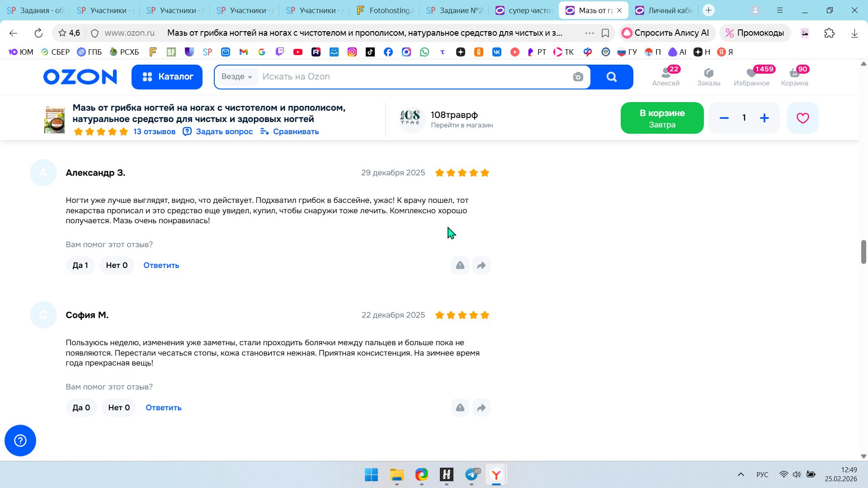Vote Да on Александр З.'s review
The width and height of the screenshot is (868, 488).
coord(80,265)
